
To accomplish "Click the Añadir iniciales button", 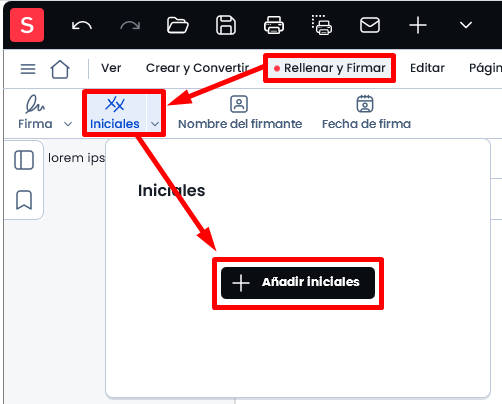I will (x=298, y=283).
